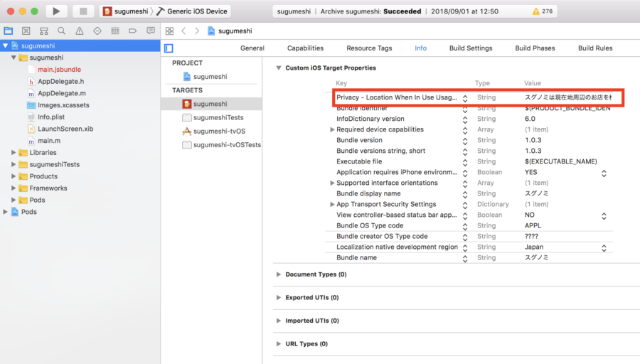This screenshot has width=640, height=364.
Task: Click the sugumeshi breadcrumb in jump bar
Action: (x=230, y=31)
